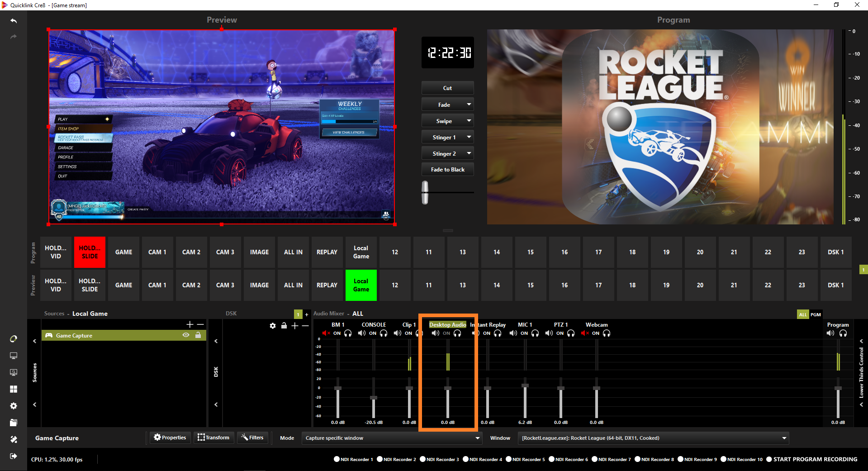Mute the Program output speaker icon

pyautogui.click(x=830, y=333)
